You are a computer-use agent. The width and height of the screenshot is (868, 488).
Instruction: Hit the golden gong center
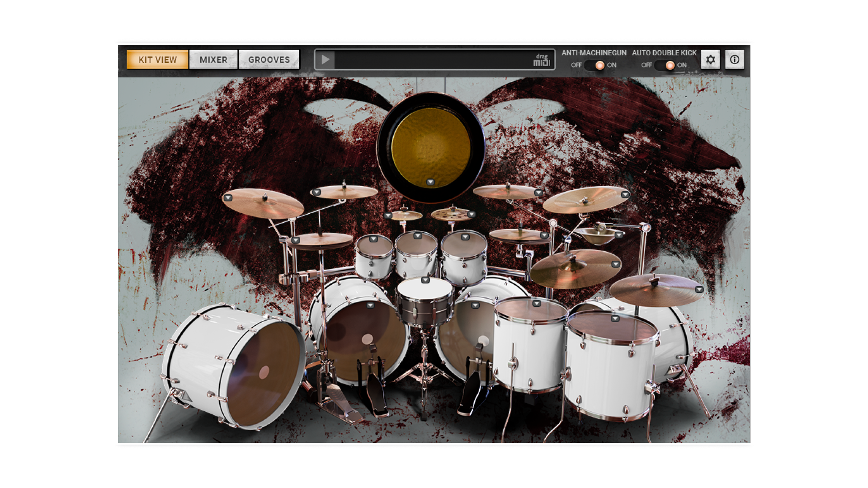pyautogui.click(x=430, y=145)
